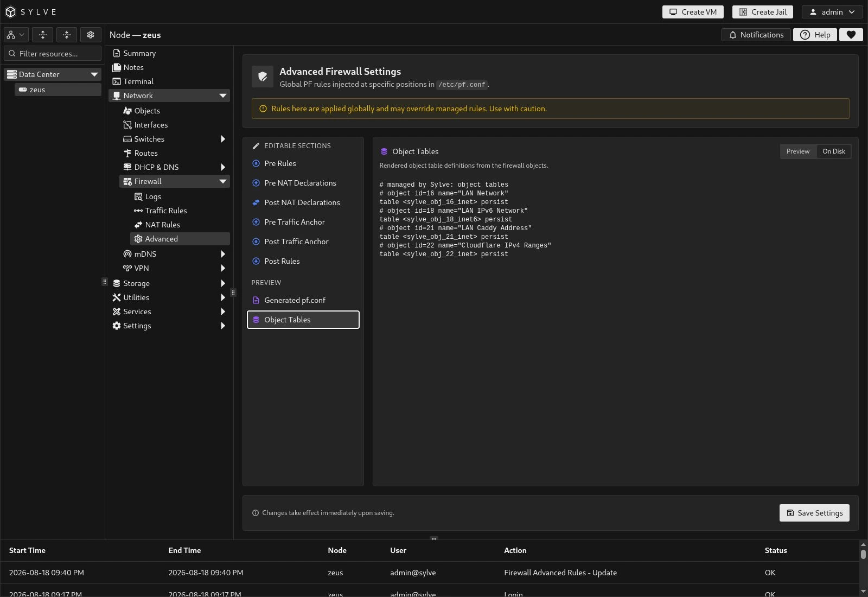Click the gear icon in resource toolbar
The width and height of the screenshot is (868, 597).
coord(91,35)
